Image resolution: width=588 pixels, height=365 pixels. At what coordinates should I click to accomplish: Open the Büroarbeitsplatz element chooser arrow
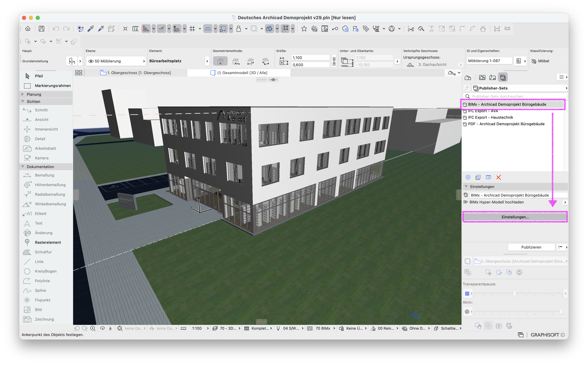pos(207,61)
